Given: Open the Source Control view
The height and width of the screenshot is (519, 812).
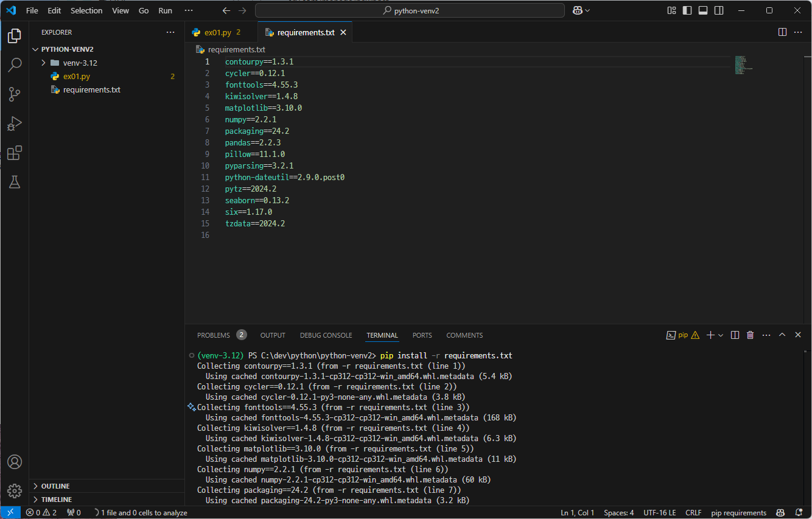Looking at the screenshot, I should coord(15,94).
